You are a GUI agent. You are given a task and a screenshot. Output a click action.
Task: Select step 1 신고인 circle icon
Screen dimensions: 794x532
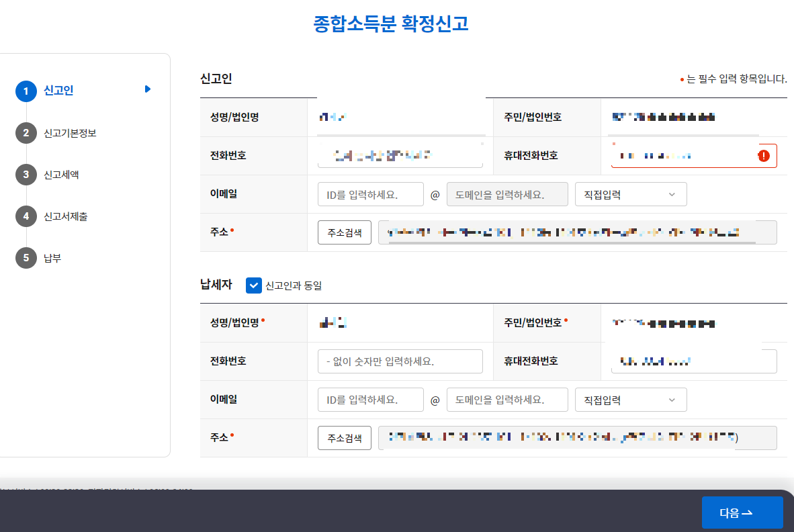coord(26,91)
